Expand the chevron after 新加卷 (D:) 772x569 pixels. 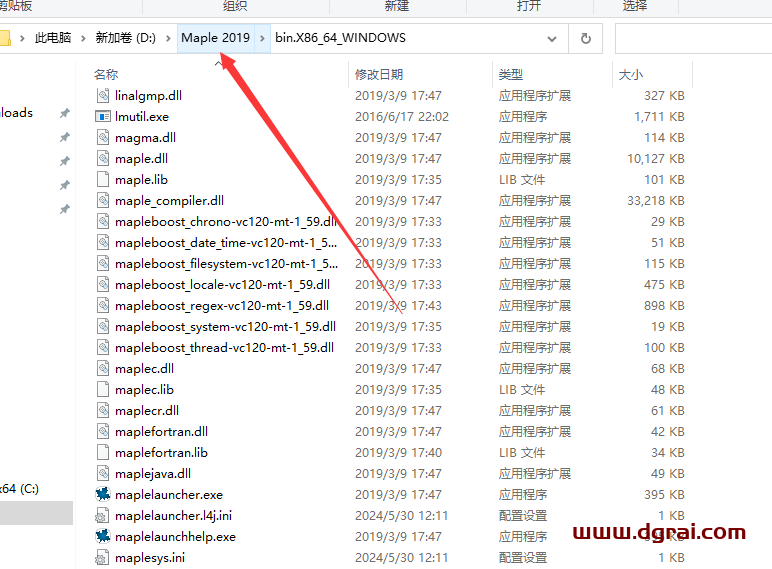click(x=168, y=38)
